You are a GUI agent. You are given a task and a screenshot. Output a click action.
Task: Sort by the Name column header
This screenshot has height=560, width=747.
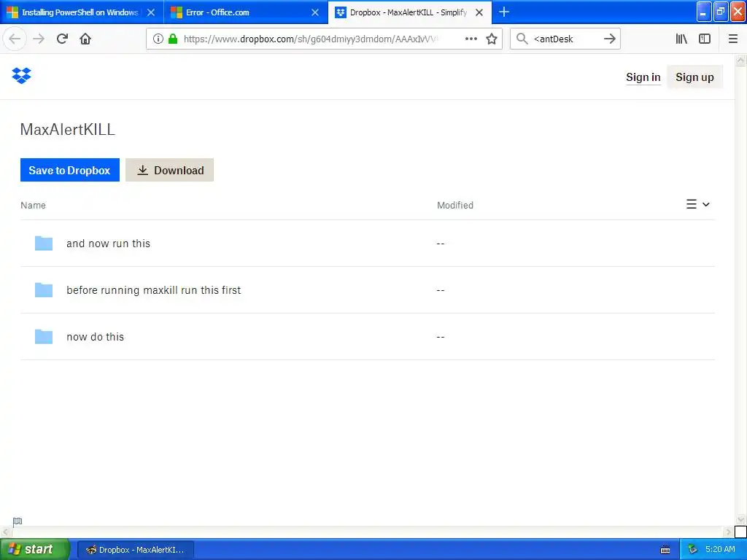[x=33, y=205]
